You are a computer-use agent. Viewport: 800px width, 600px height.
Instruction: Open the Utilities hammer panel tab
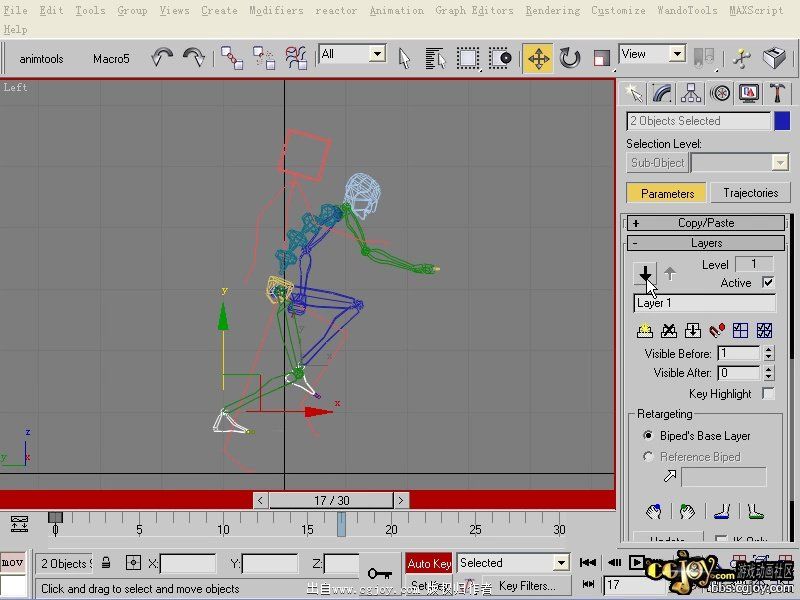(777, 93)
